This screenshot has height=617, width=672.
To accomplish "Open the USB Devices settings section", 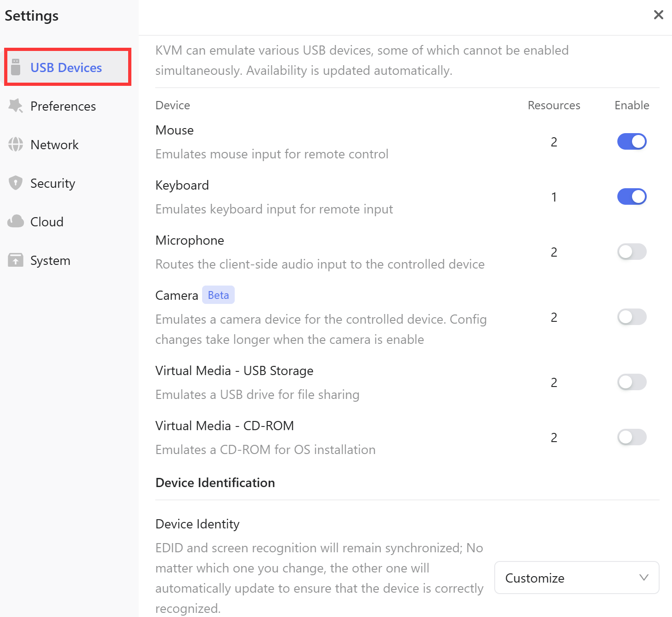I will coord(68,67).
